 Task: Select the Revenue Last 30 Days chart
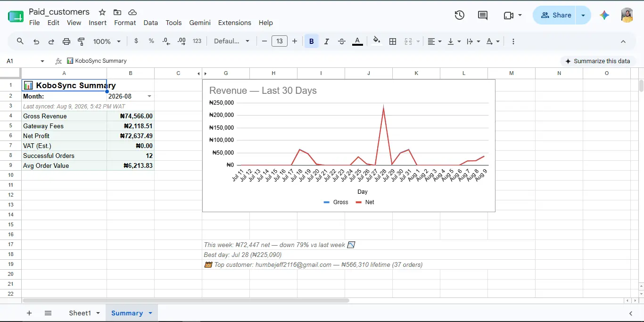[x=349, y=146]
